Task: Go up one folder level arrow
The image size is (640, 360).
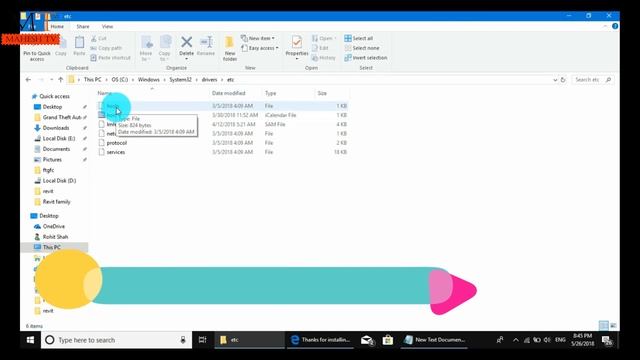Action: pos(60,80)
